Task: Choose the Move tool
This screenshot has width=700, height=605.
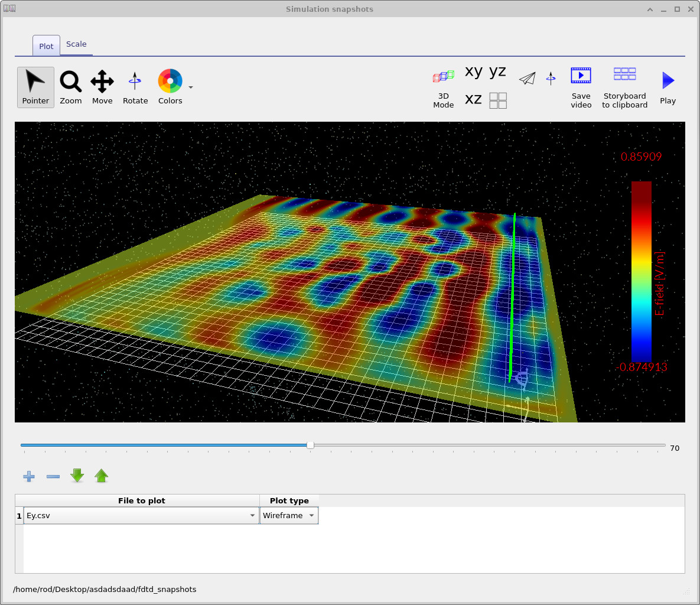Action: (x=102, y=87)
